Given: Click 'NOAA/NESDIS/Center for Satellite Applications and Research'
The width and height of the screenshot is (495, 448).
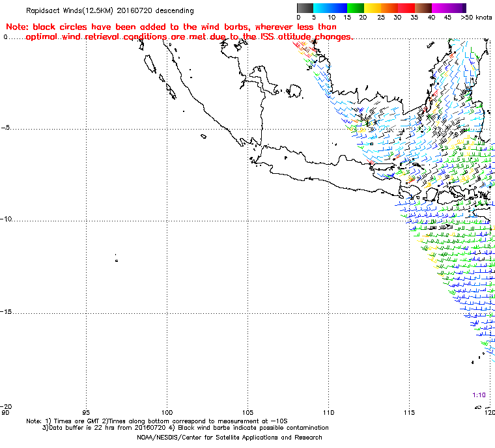Looking at the screenshot, I should 229,438.
